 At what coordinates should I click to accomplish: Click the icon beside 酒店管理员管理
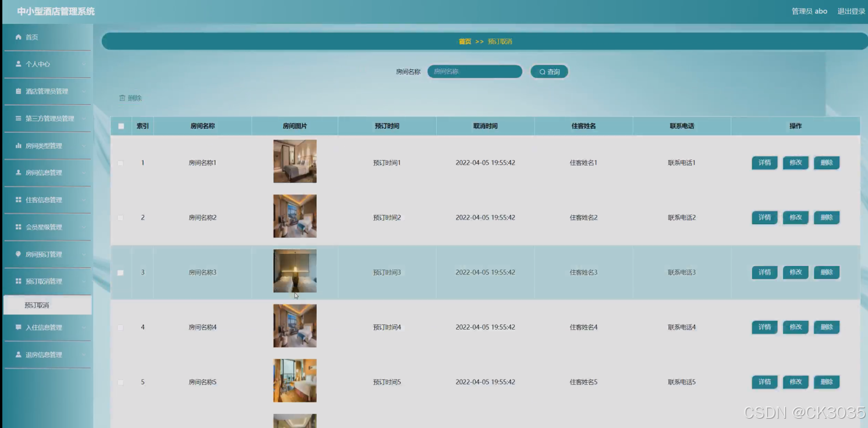18,91
